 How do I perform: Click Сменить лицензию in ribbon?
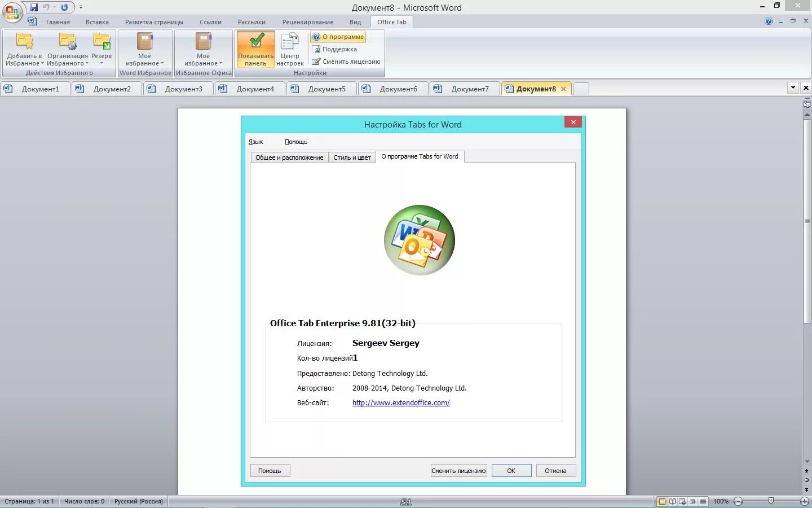(x=346, y=62)
